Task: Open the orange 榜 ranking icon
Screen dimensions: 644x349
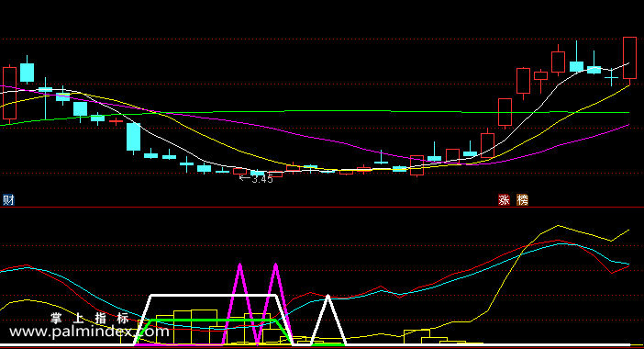Action: click(x=522, y=200)
